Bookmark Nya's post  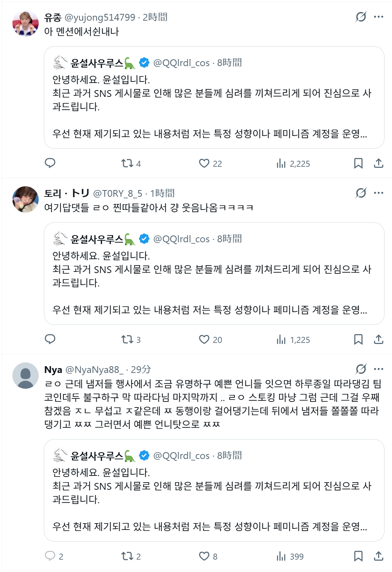[x=358, y=556]
